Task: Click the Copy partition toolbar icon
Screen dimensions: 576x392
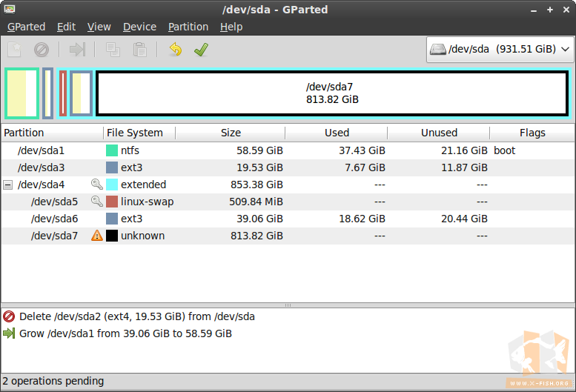Action: click(113, 50)
